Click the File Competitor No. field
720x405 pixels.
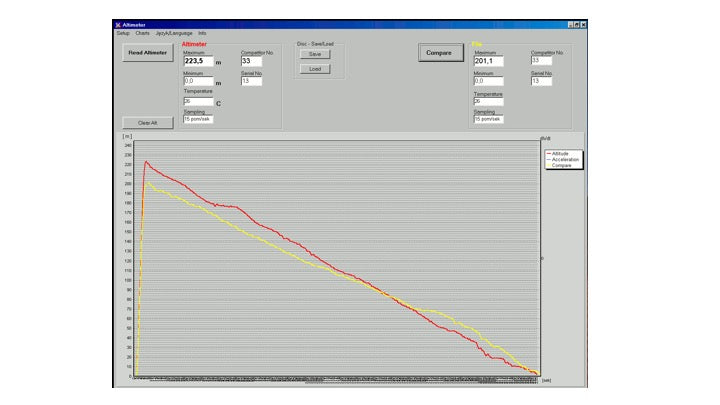542,60
